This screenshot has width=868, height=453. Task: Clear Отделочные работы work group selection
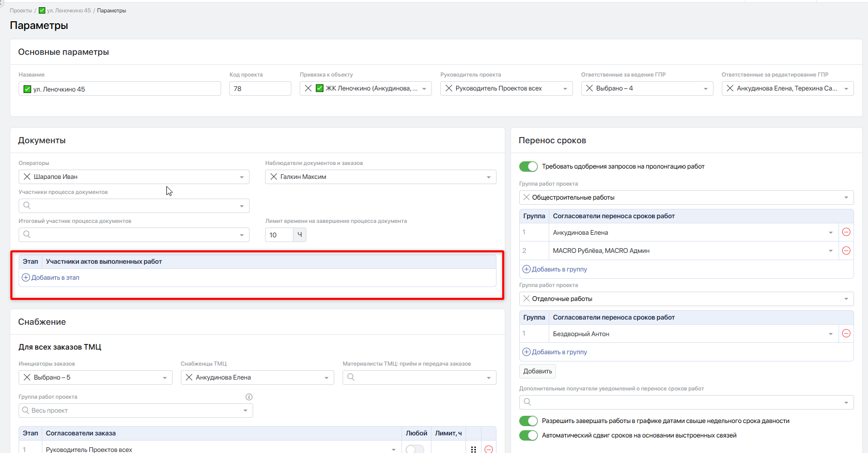[526, 299]
